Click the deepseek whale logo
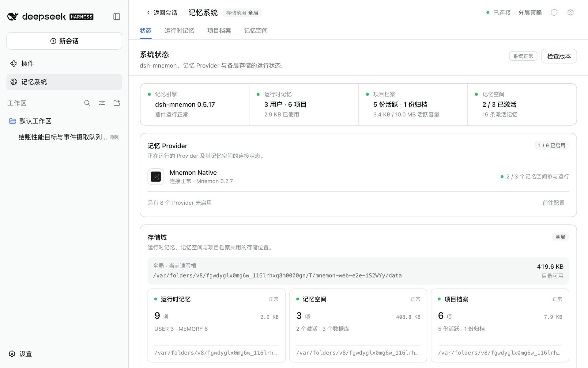Viewport: 588px width, 368px height. (x=13, y=17)
